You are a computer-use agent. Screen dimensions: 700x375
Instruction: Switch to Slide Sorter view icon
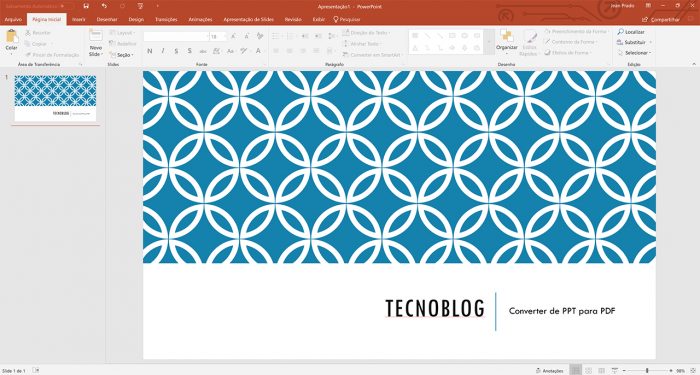(588, 371)
